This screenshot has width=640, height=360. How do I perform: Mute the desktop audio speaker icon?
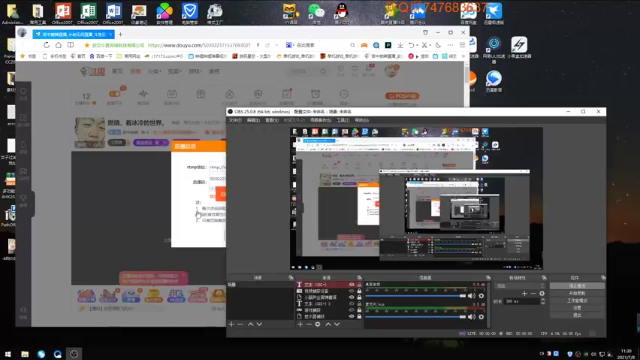tap(471, 296)
